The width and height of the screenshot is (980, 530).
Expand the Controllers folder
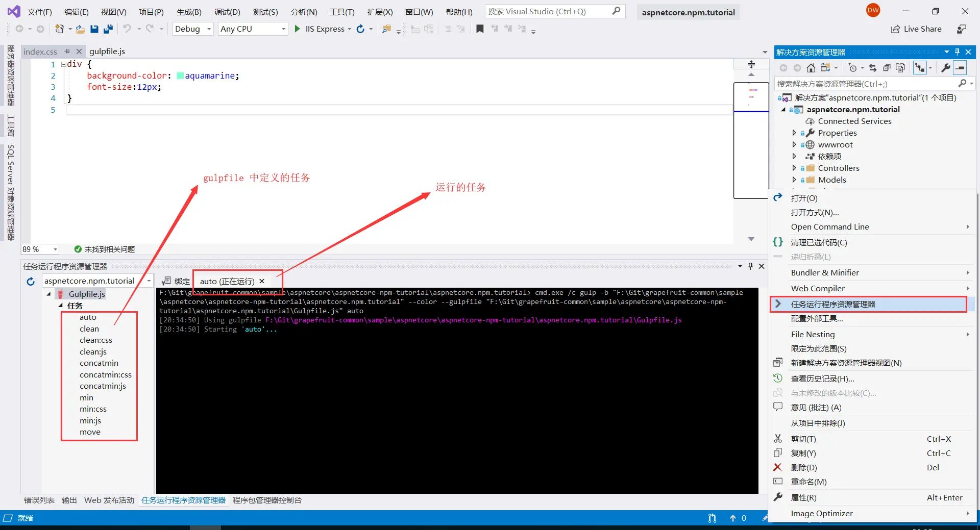[x=794, y=168]
